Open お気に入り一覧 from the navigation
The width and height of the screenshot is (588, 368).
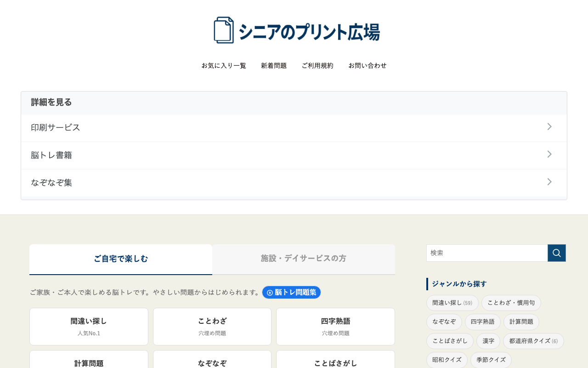coord(224,65)
